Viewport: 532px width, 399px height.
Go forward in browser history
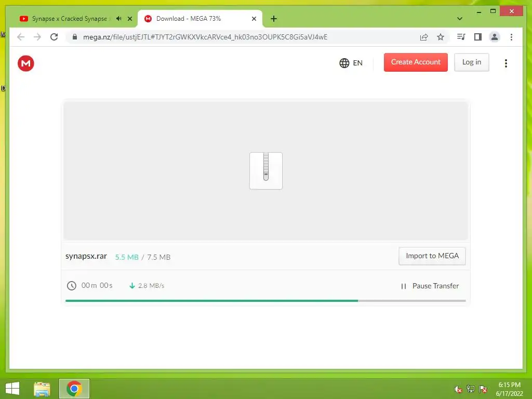click(x=37, y=37)
